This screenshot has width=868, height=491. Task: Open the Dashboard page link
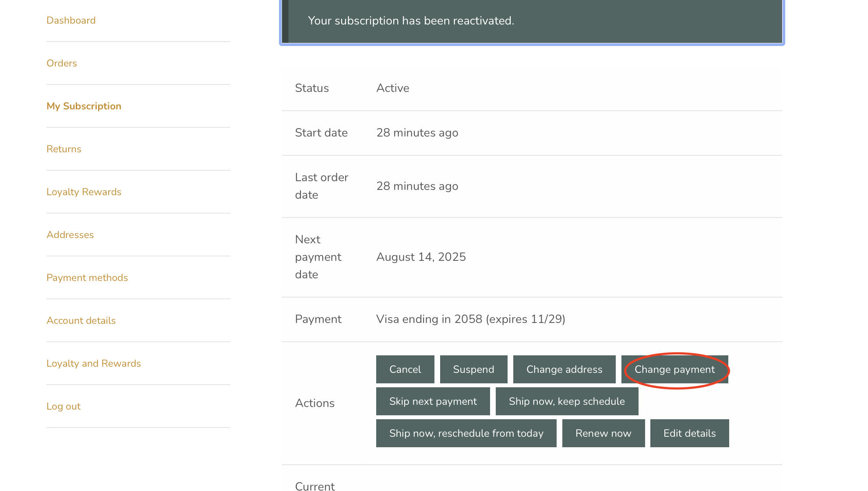71,21
